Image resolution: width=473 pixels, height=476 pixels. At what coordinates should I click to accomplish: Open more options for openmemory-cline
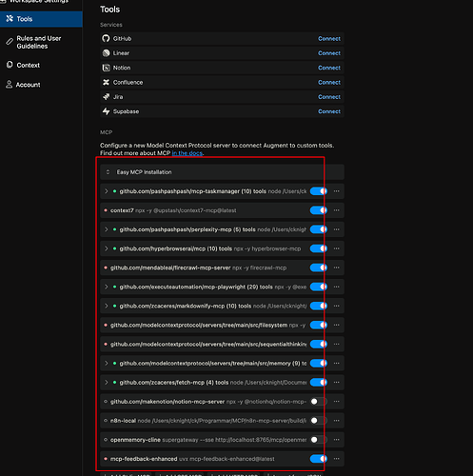tap(337, 440)
